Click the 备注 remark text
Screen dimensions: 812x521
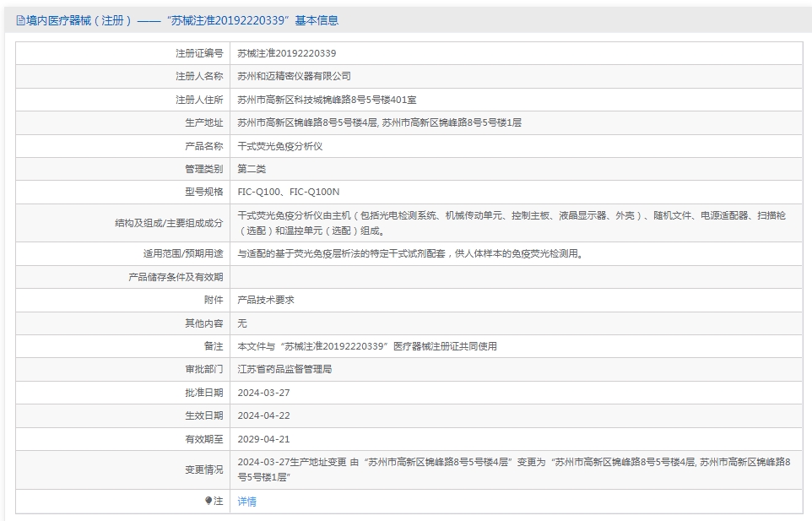(367, 346)
